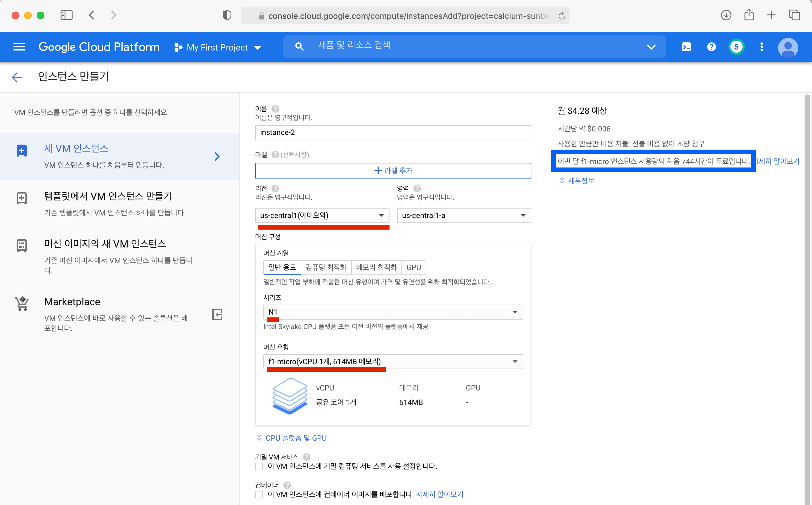Click help icon next to 이름 label
Image resolution: width=812 pixels, height=505 pixels.
click(275, 109)
